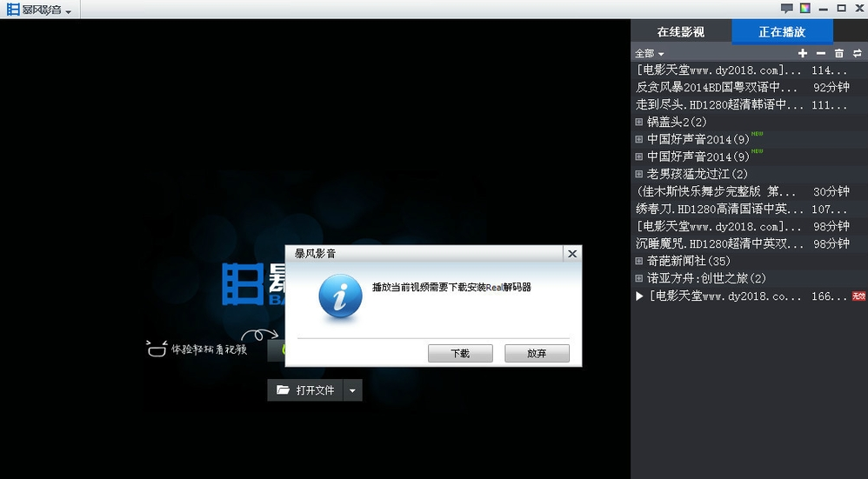Select 反贪风暴2014BD国粤双语中 playlist entry
This screenshot has height=479, width=868.
[749, 87]
